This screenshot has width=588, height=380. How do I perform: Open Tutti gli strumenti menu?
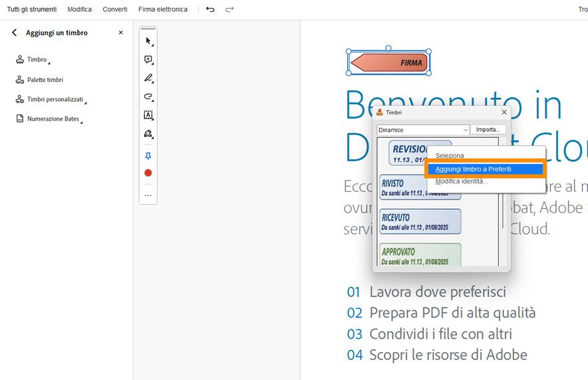(32, 9)
